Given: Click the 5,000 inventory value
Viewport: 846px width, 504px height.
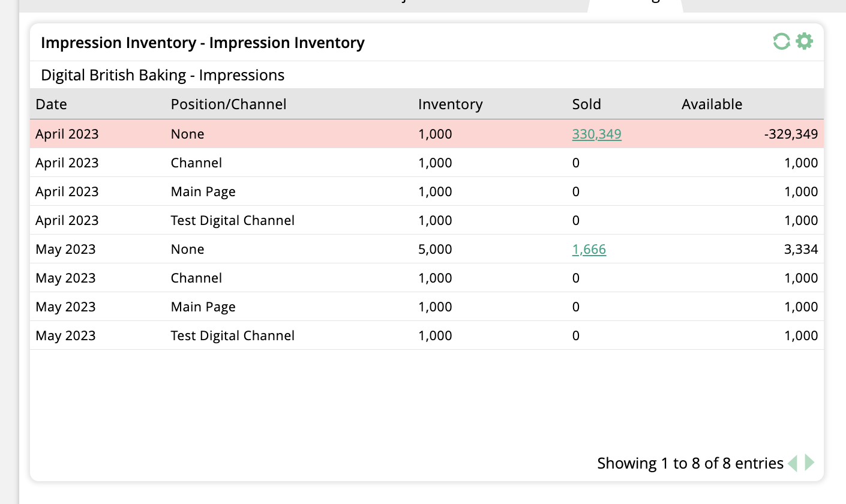Looking at the screenshot, I should [x=435, y=249].
